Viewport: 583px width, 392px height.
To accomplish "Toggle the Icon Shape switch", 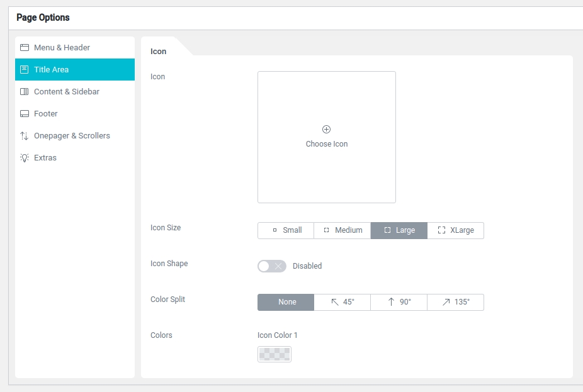I will pyautogui.click(x=271, y=266).
